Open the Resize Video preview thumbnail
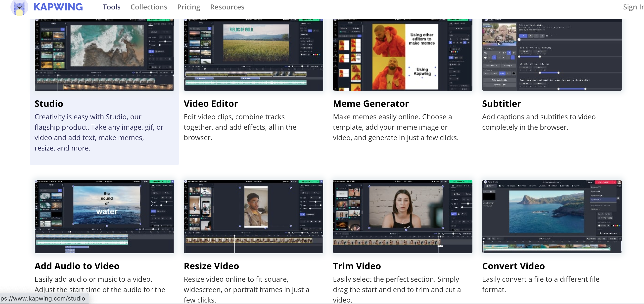The height and width of the screenshot is (304, 644). tap(254, 216)
